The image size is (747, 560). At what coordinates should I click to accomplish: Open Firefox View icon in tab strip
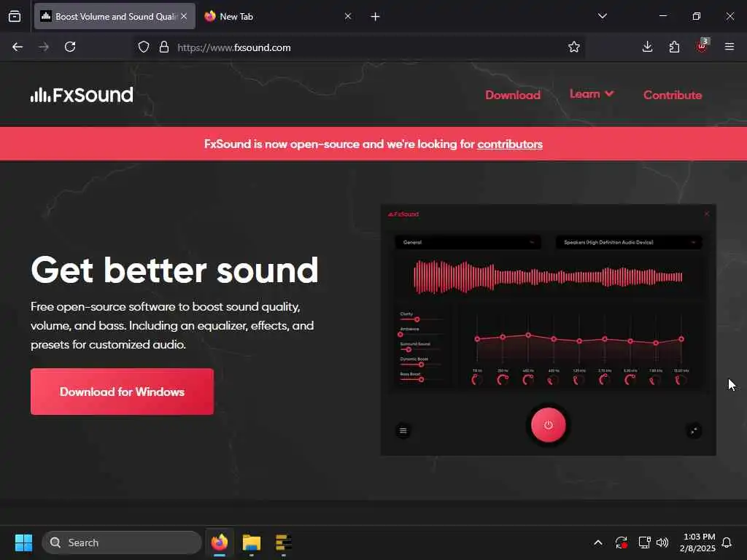[x=15, y=17]
